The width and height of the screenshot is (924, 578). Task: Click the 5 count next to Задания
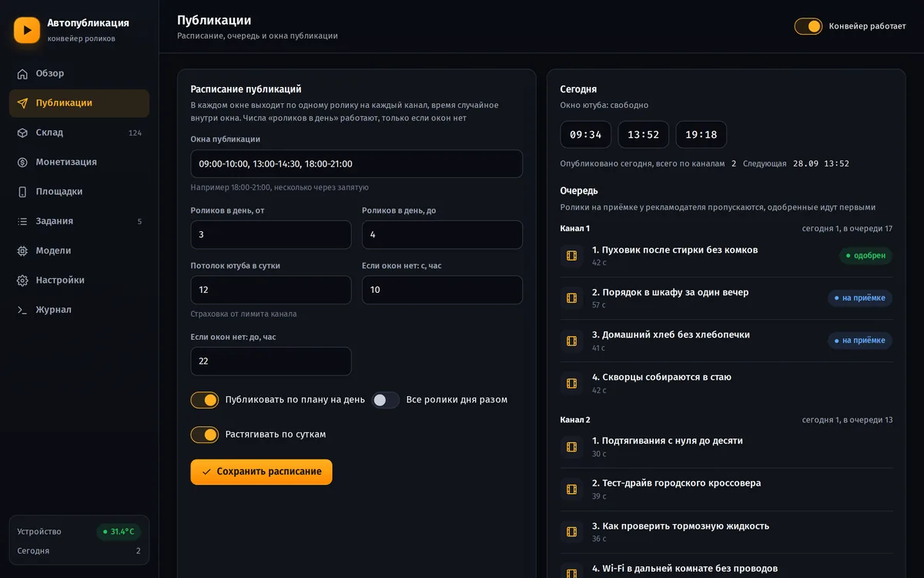pyautogui.click(x=139, y=222)
